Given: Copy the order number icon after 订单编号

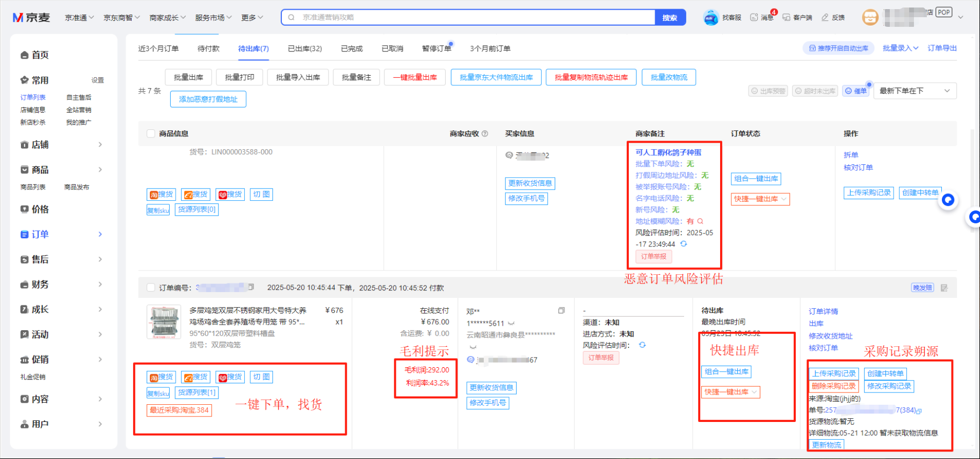Looking at the screenshot, I should (251, 287).
